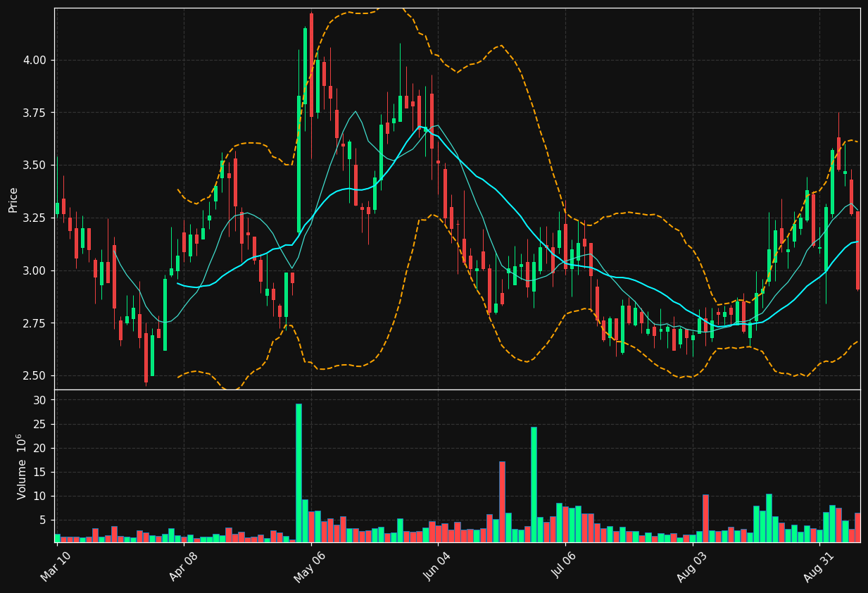Click the 3.25 price axis value
This screenshot has height=593, width=868.
pos(35,218)
